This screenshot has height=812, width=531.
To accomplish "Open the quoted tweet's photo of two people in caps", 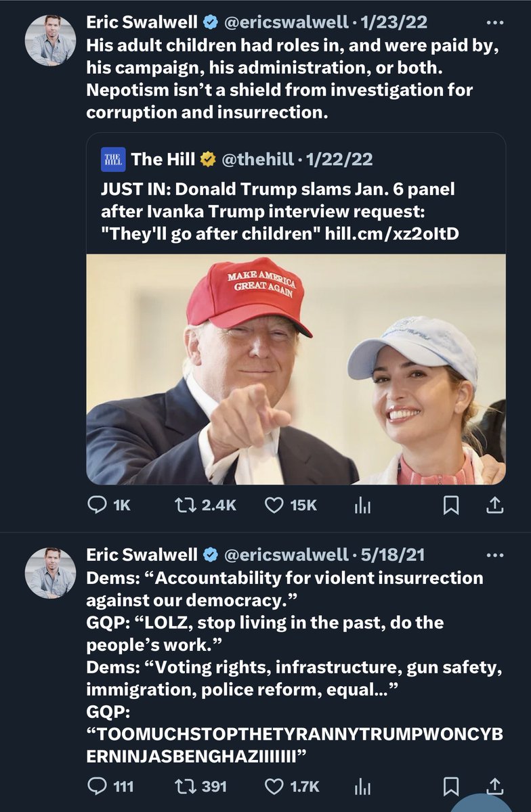I will coord(296,369).
